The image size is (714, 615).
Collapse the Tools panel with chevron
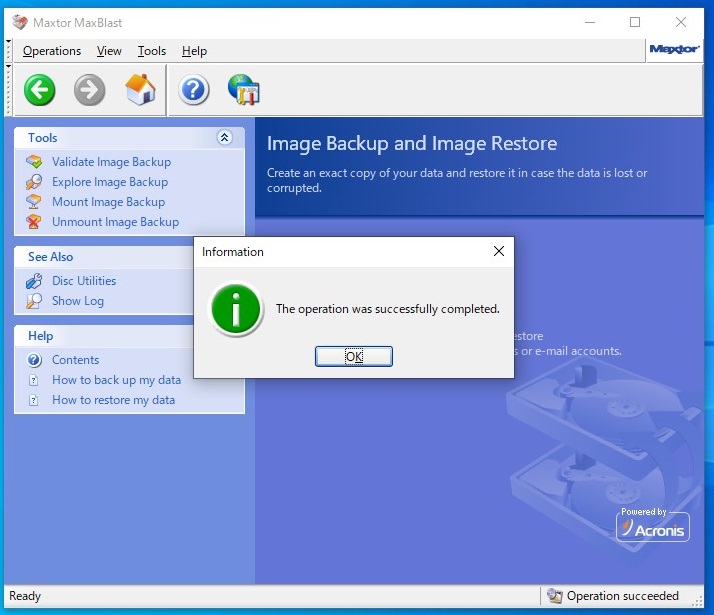click(x=224, y=137)
